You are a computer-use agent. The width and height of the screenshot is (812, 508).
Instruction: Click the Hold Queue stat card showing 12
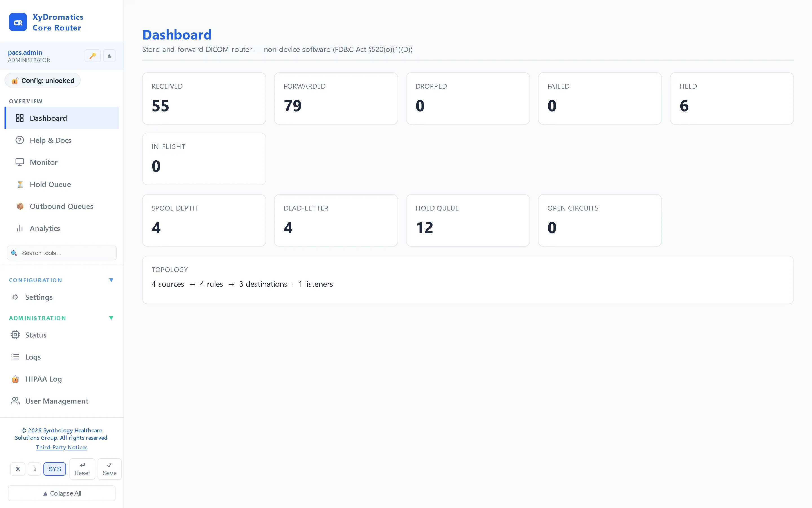tap(468, 220)
